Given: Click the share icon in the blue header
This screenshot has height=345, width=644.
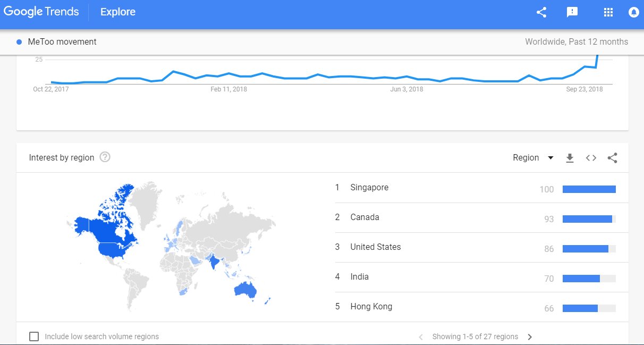Looking at the screenshot, I should coord(541,12).
